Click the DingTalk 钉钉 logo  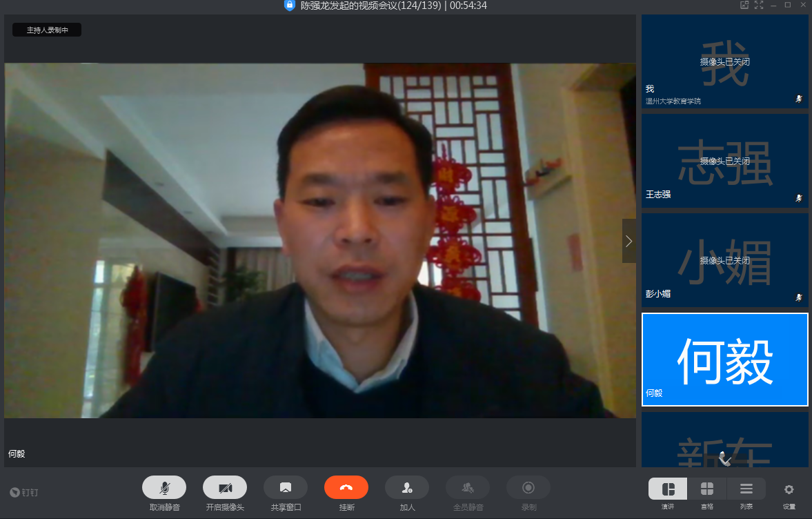point(24,492)
